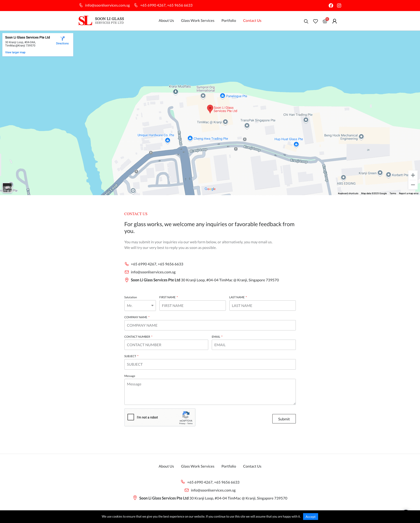Click the Panelogue Pte map marker
Image resolution: width=420 pixels, height=523 pixels.
(222, 96)
